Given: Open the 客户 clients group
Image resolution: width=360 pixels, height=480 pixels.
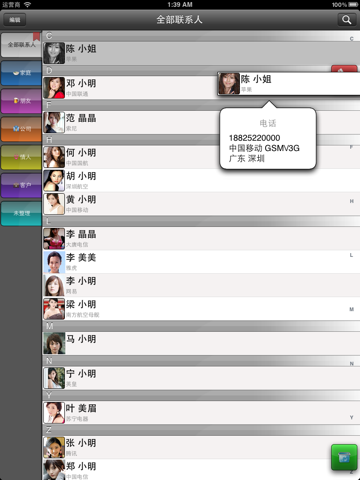Looking at the screenshot, I should point(21,185).
